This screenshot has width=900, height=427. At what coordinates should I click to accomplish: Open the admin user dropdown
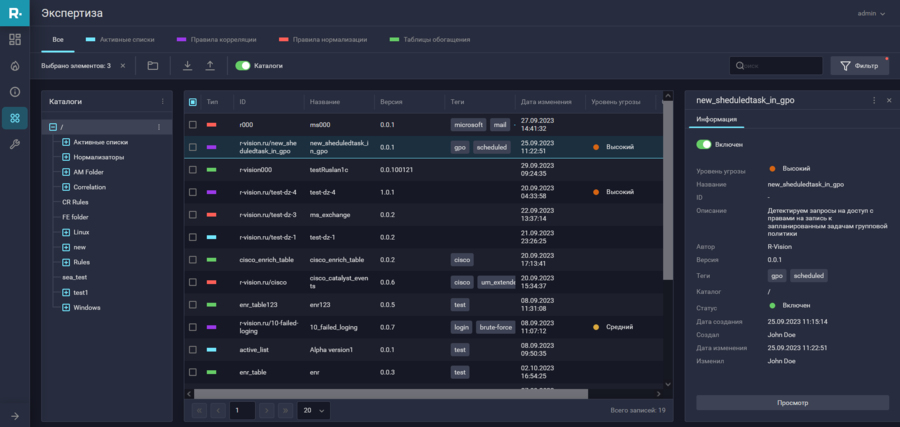(x=871, y=13)
